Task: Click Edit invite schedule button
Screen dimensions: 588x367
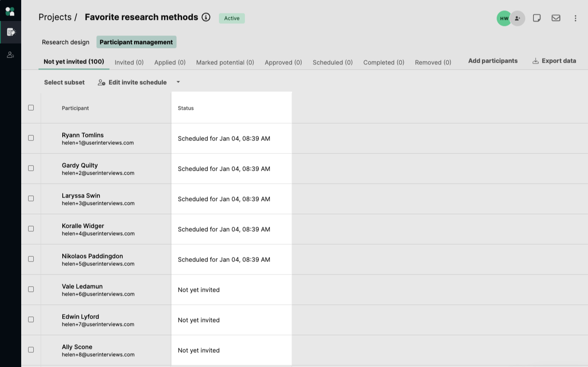Action: 132,82
